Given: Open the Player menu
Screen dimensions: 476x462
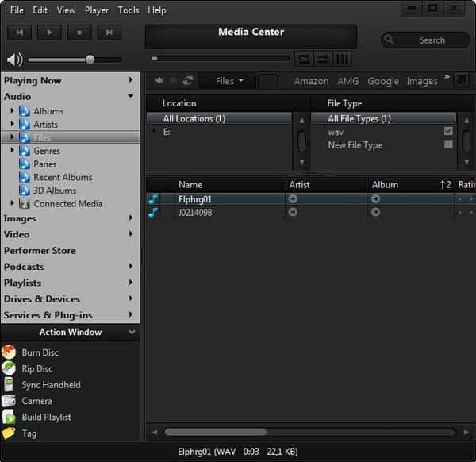Looking at the screenshot, I should point(97,10).
